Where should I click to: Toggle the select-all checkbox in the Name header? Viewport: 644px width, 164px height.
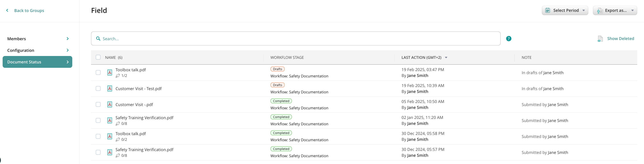98,57
